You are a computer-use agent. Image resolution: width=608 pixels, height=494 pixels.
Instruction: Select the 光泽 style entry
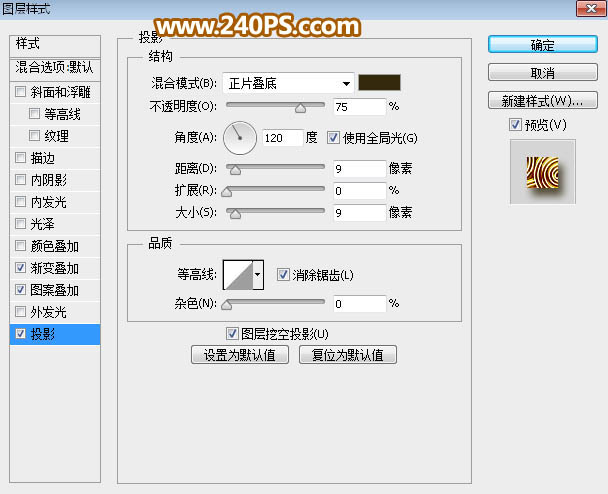55,224
